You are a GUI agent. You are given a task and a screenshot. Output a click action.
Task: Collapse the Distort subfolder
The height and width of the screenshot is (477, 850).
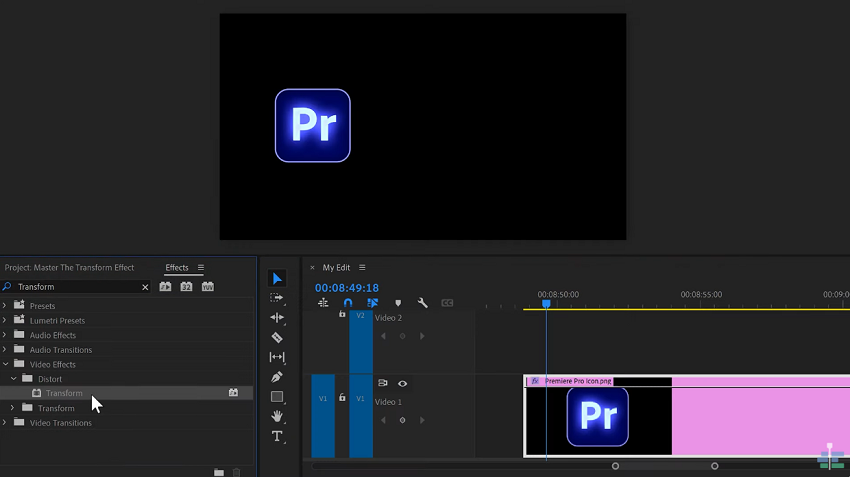coord(14,379)
